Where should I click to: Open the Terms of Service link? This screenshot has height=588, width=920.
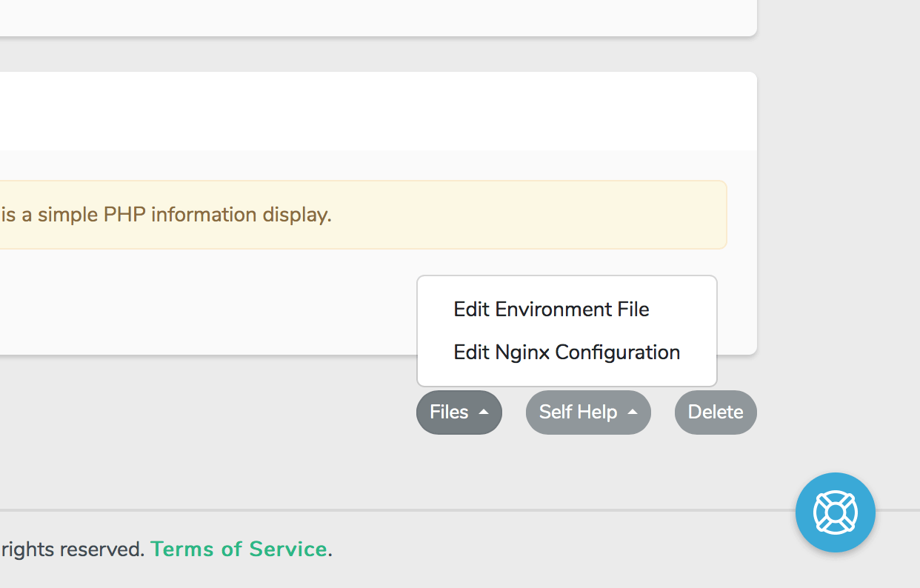point(239,549)
